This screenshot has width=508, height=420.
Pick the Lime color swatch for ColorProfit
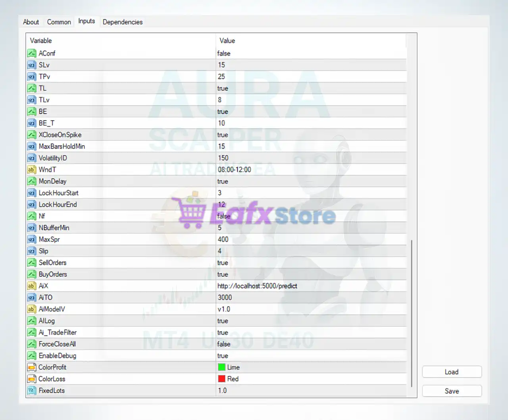coord(221,367)
